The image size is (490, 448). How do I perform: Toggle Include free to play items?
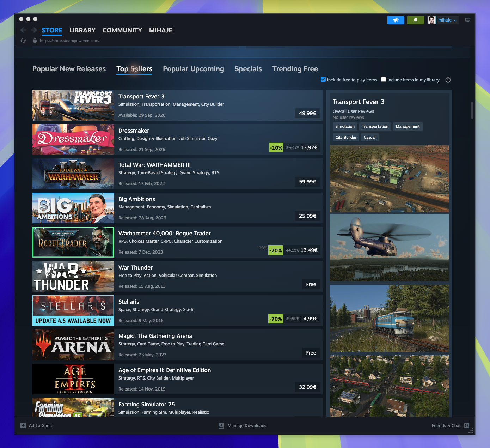323,79
